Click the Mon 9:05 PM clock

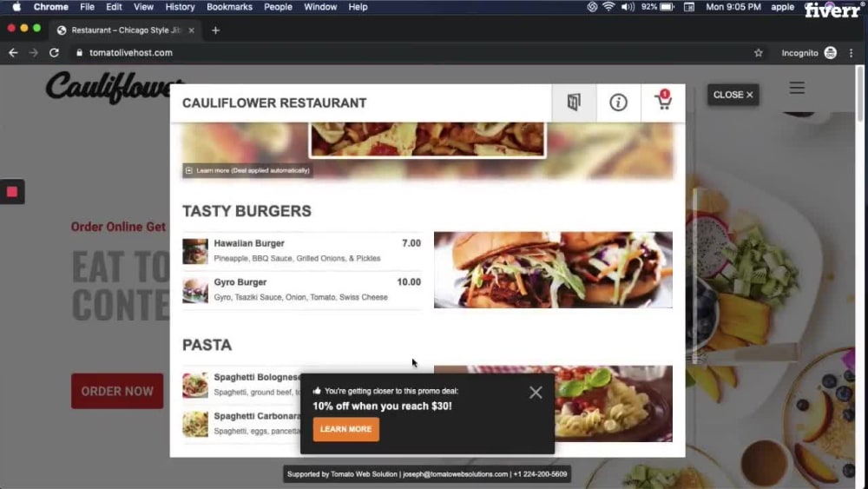pos(733,7)
